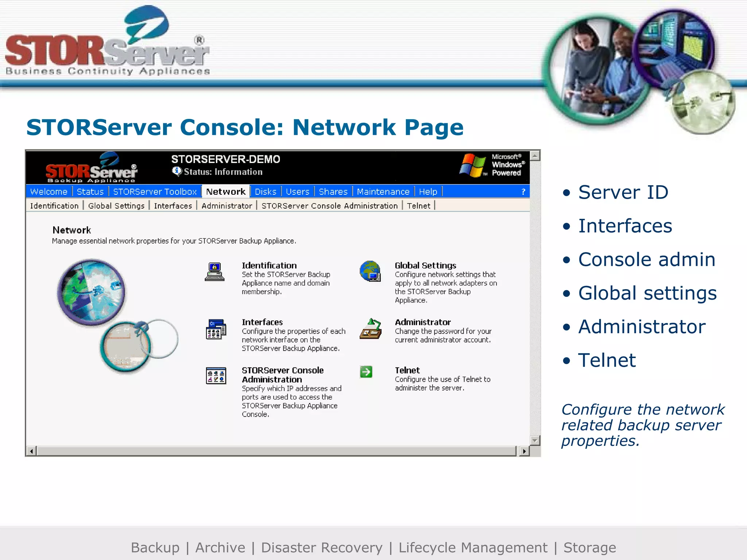Open the Identification heading link
The height and width of the screenshot is (560, 747).
(x=269, y=265)
